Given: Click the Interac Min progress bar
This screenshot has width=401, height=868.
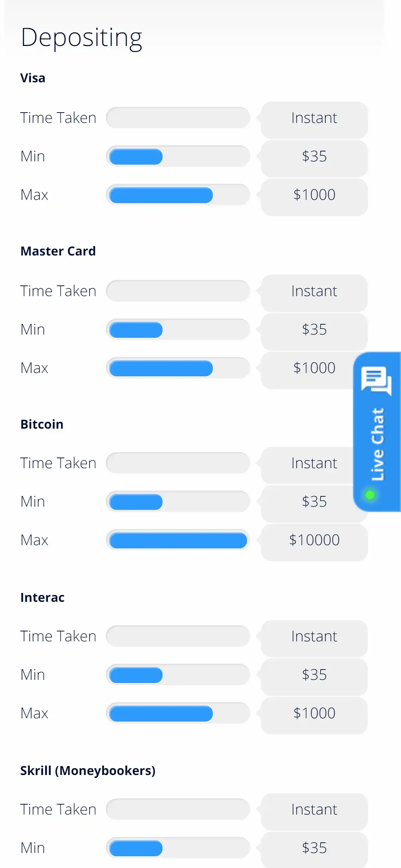Looking at the screenshot, I should tap(178, 675).
